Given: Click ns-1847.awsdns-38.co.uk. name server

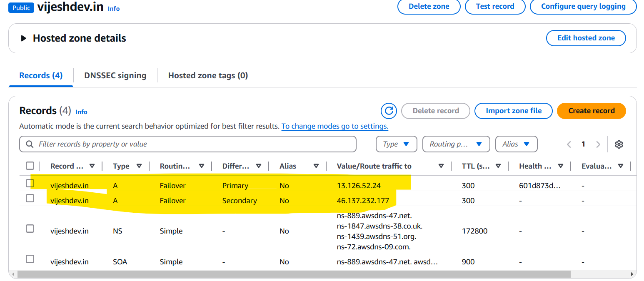Looking at the screenshot, I should point(379,226).
